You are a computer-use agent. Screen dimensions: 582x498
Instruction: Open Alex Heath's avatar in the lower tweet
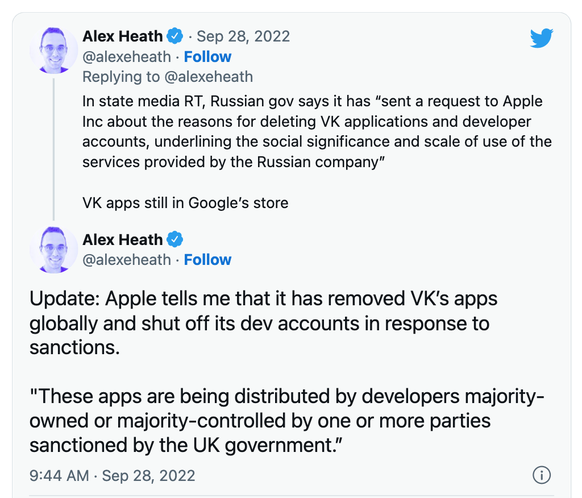click(x=54, y=250)
